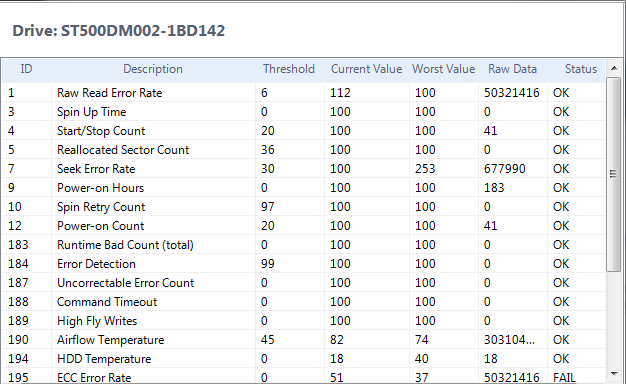626x384 pixels.
Task: Select the Power-on Hours row
Action: pyautogui.click(x=303, y=188)
